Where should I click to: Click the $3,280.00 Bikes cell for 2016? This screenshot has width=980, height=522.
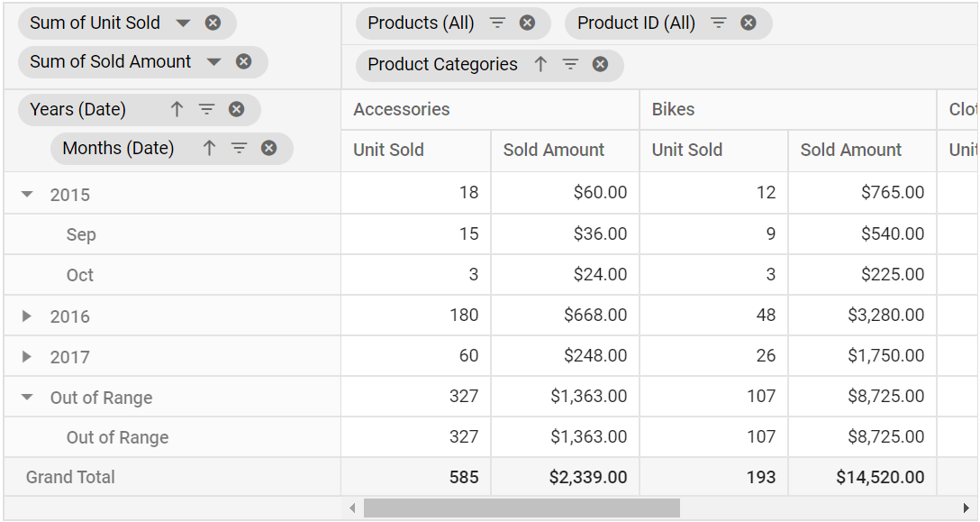point(863,315)
